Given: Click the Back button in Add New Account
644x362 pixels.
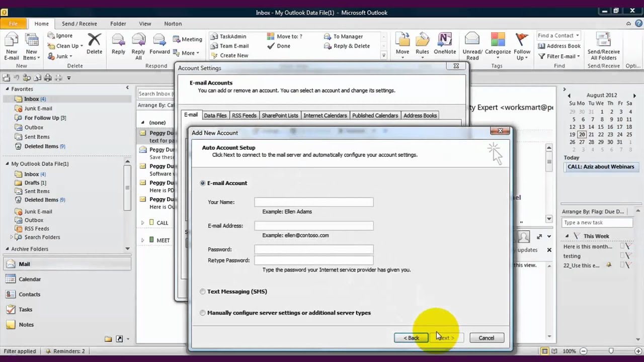Looking at the screenshot, I should (411, 338).
